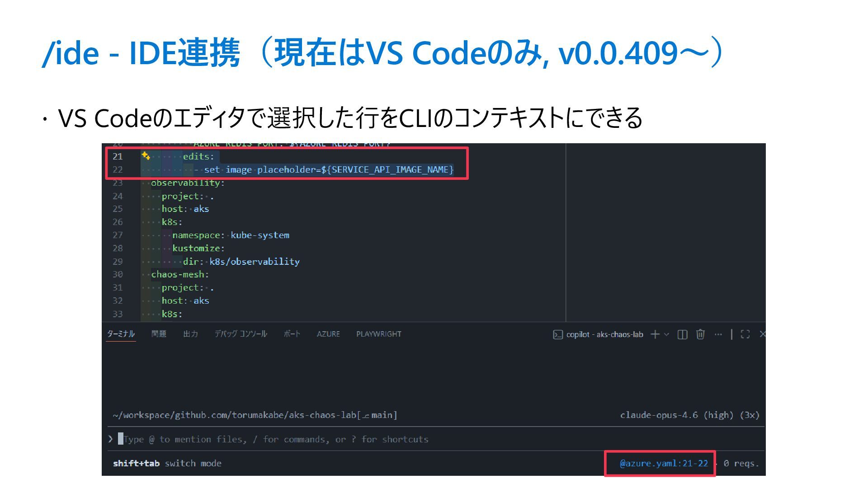Click the claude-opus-4.6 model label
Screen dimensions: 868x488
click(659, 415)
